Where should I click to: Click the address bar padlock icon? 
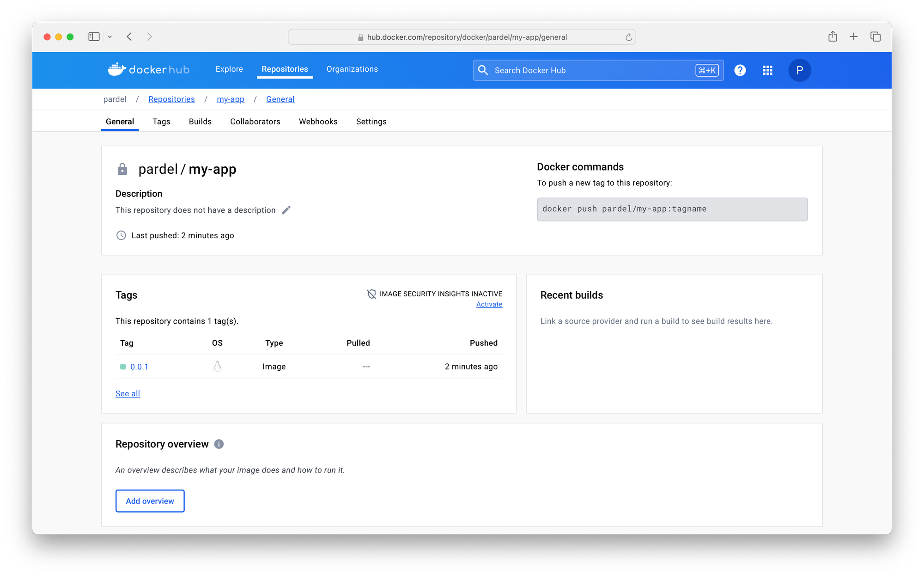coord(361,37)
